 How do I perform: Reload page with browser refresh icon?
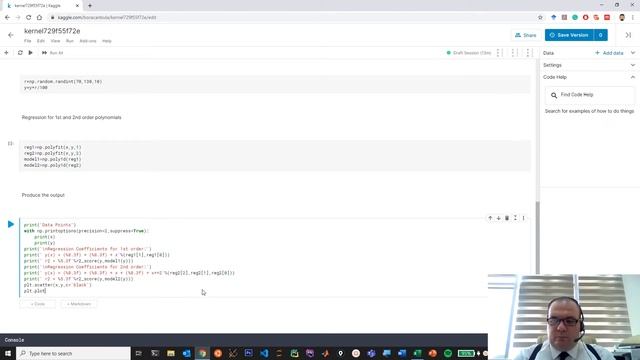[x=29, y=18]
